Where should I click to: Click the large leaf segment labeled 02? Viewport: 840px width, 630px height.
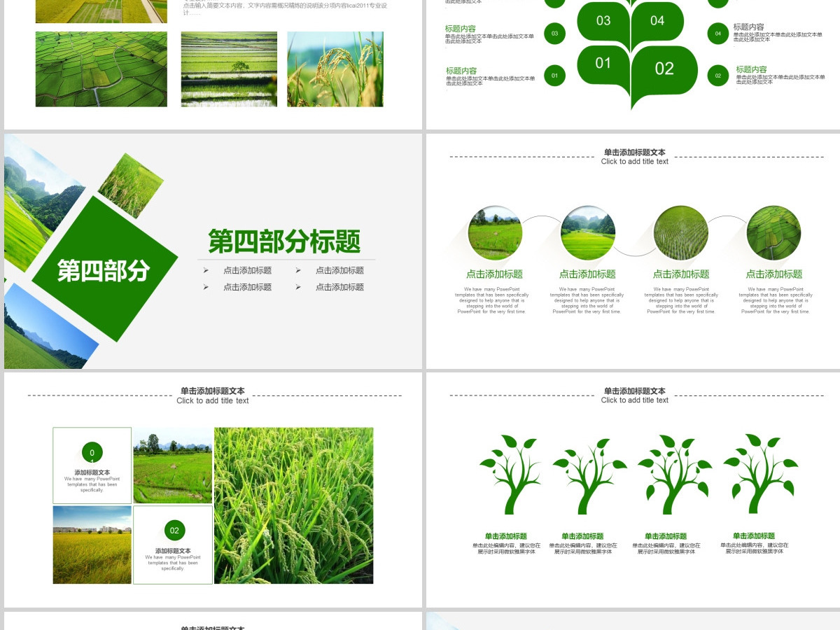point(664,70)
